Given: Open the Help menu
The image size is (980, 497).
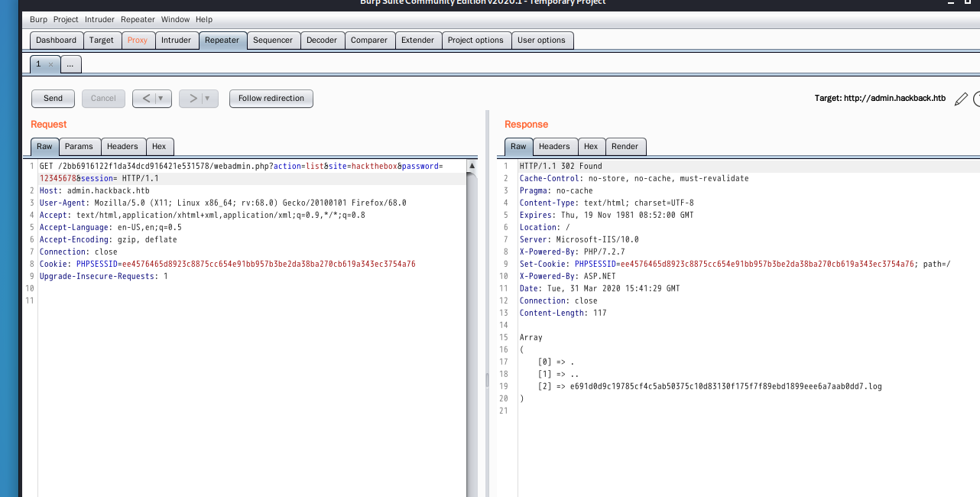Looking at the screenshot, I should [x=204, y=19].
